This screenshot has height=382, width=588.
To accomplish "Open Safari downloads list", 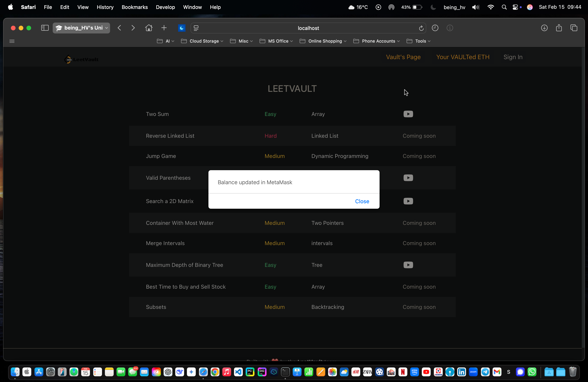I will pyautogui.click(x=544, y=28).
